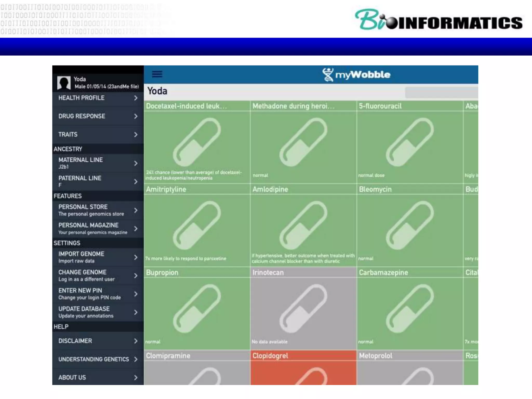Open the hamburger menu icon
The width and height of the screenshot is (532, 399).
pos(157,74)
